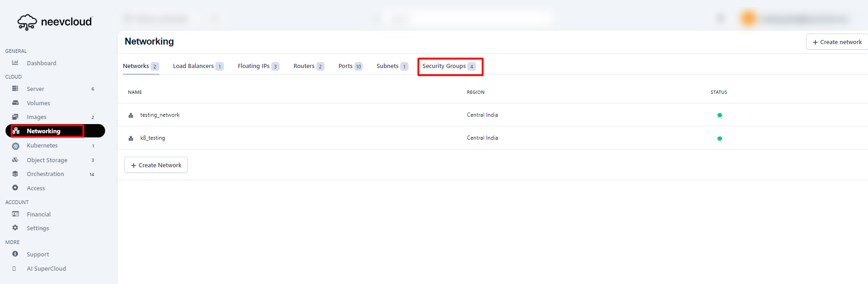
Task: Click the Object Storage icon
Action: pos(15,160)
